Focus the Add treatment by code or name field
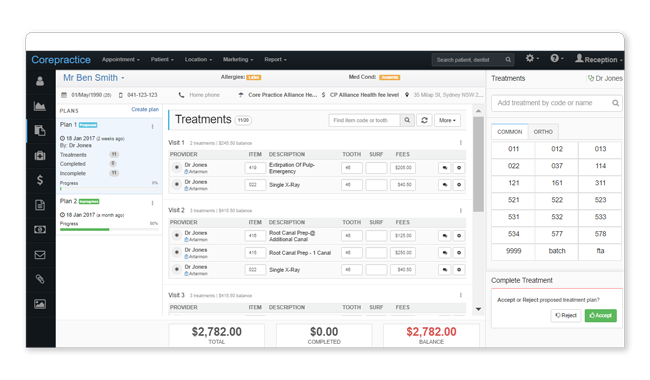Viewport: 650px width, 380px height. point(557,103)
